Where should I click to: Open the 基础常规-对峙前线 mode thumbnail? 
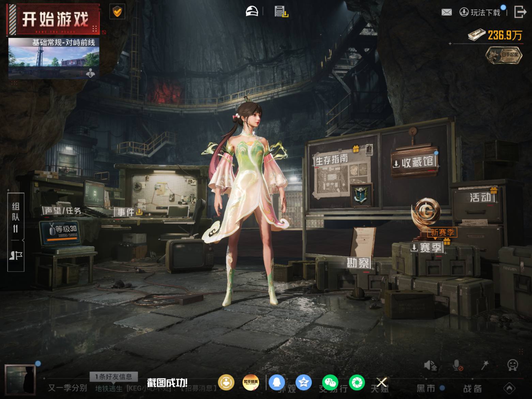coord(54,58)
